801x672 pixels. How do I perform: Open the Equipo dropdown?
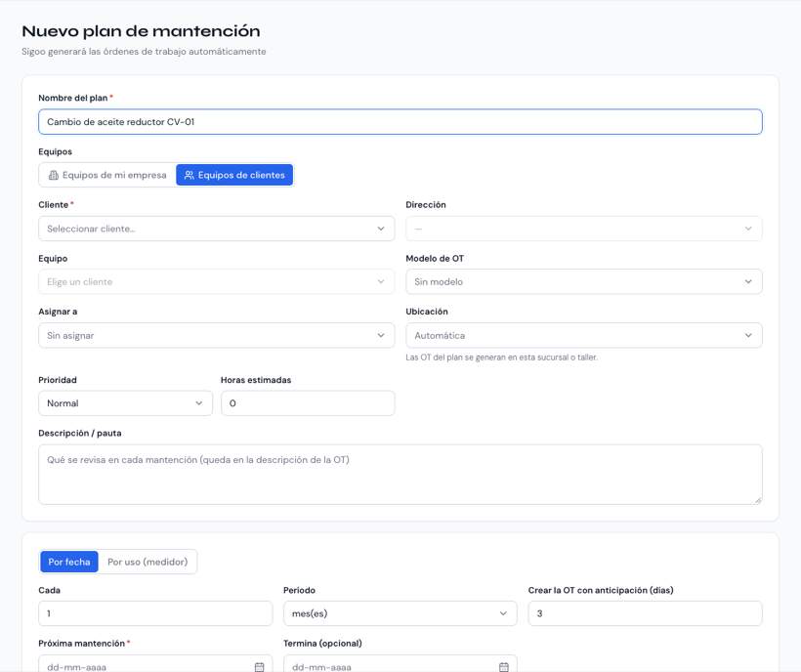tap(217, 282)
